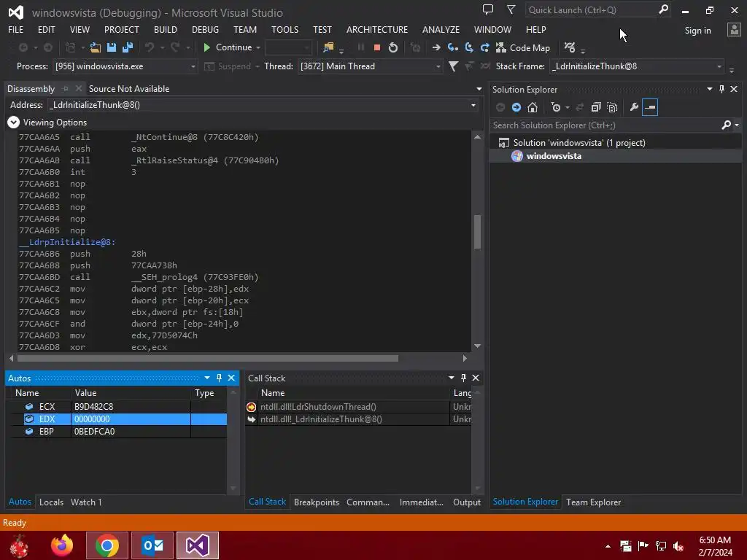
Task: Click the Solution Explorer Home icon
Action: [533, 108]
